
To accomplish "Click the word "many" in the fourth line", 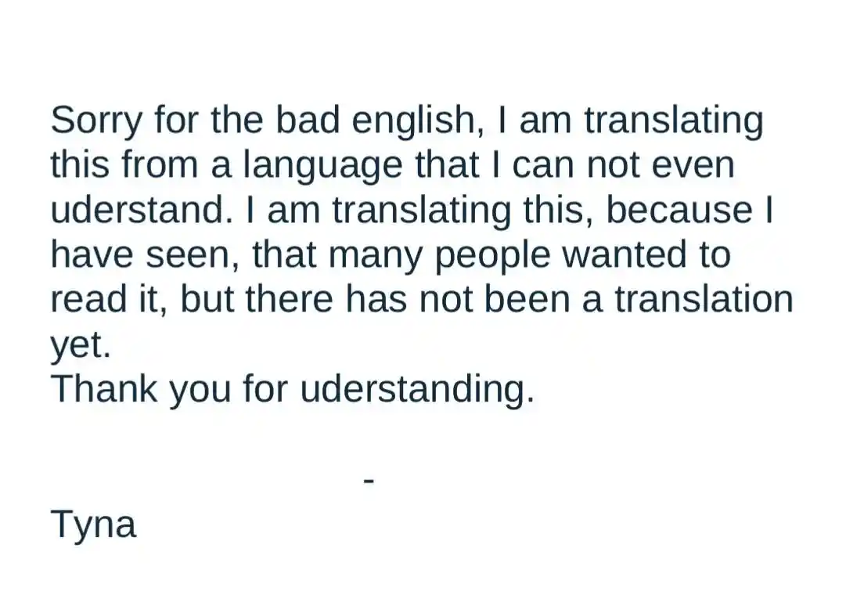I will coord(376,256).
